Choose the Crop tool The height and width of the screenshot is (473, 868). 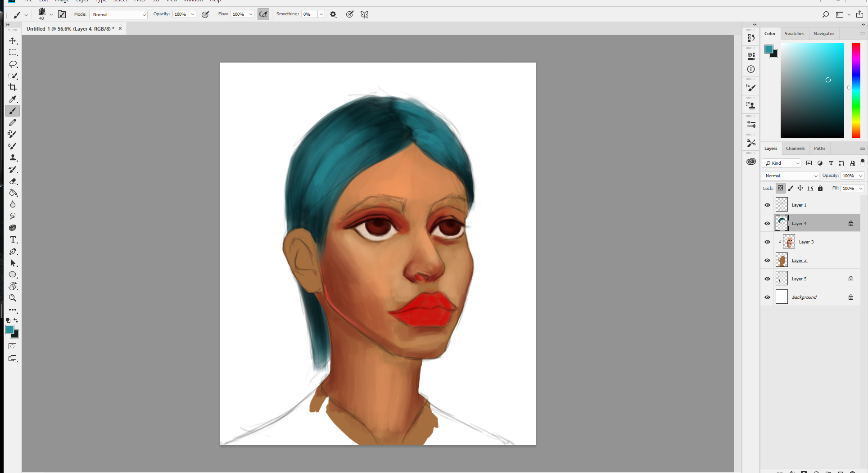pos(13,87)
